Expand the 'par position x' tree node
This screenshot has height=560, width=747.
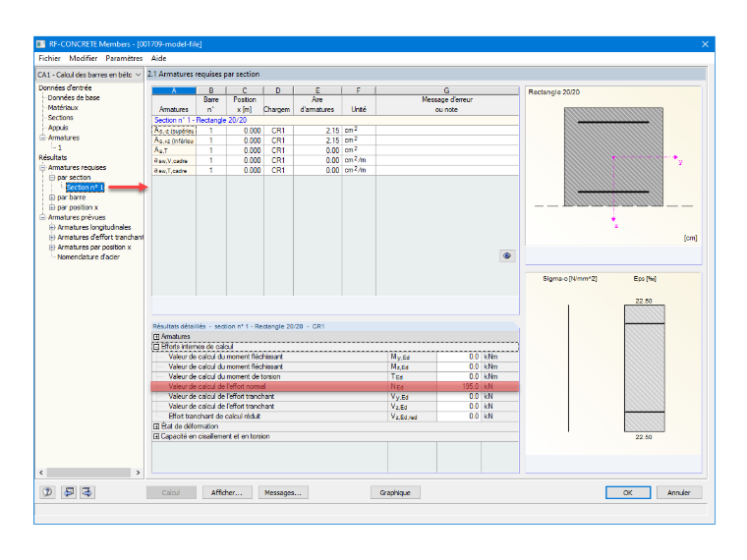point(52,207)
